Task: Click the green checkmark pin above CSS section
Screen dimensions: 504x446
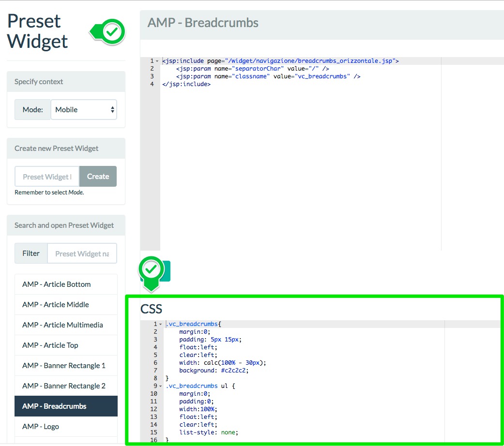Action: 152,269
